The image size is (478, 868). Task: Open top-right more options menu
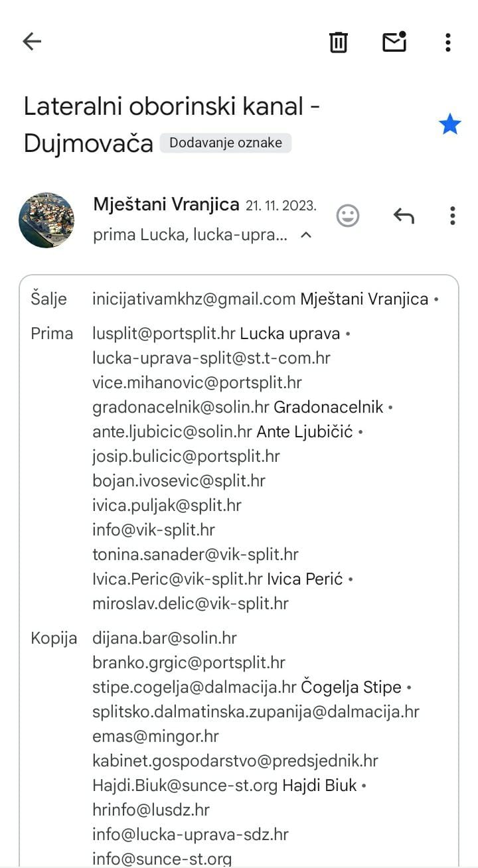(448, 42)
